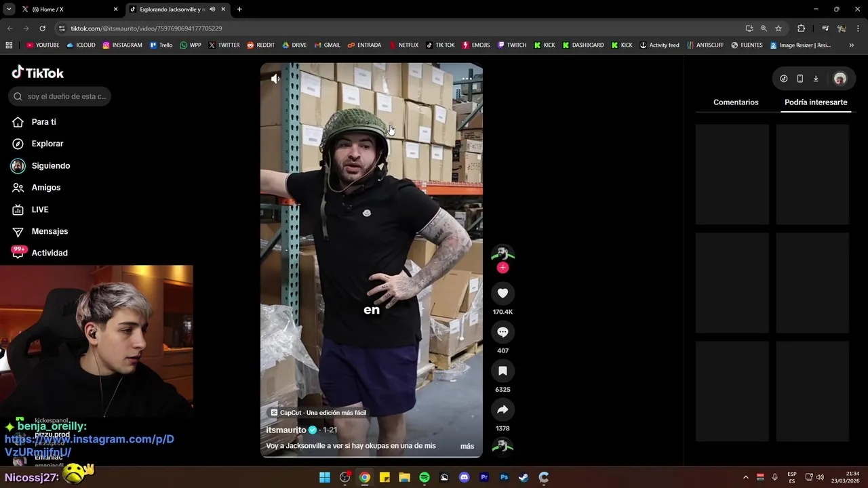Open the INSTAGRAM bookmark
868x488 pixels.
(123, 45)
